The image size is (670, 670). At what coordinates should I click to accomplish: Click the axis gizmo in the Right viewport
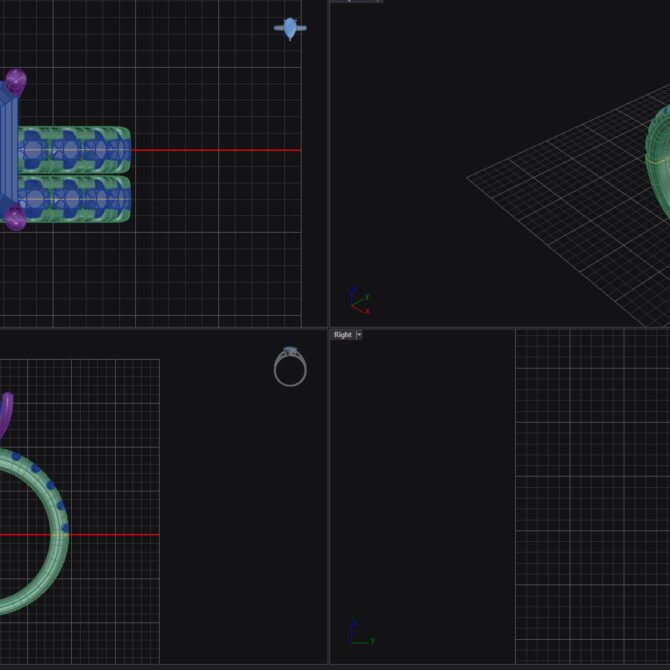[358, 634]
